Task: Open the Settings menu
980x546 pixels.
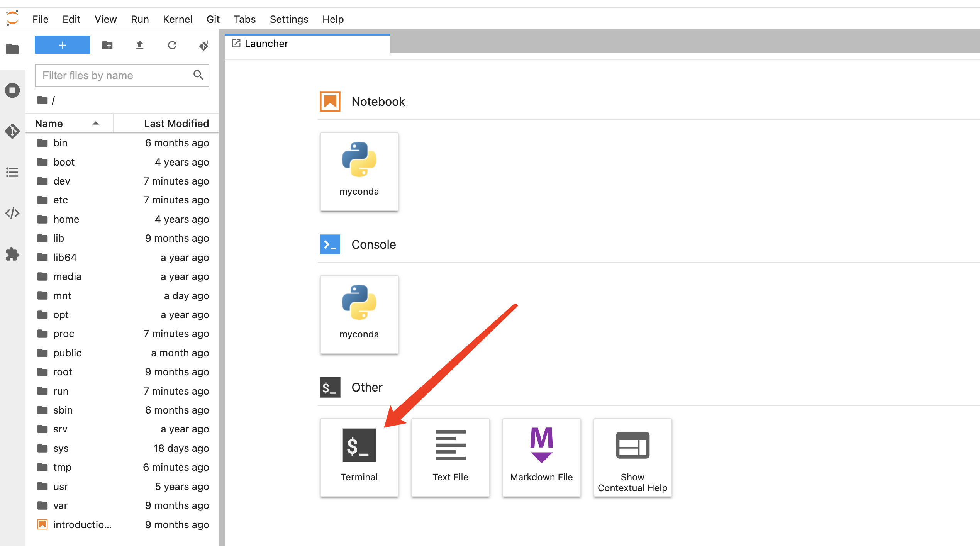Action: click(289, 19)
